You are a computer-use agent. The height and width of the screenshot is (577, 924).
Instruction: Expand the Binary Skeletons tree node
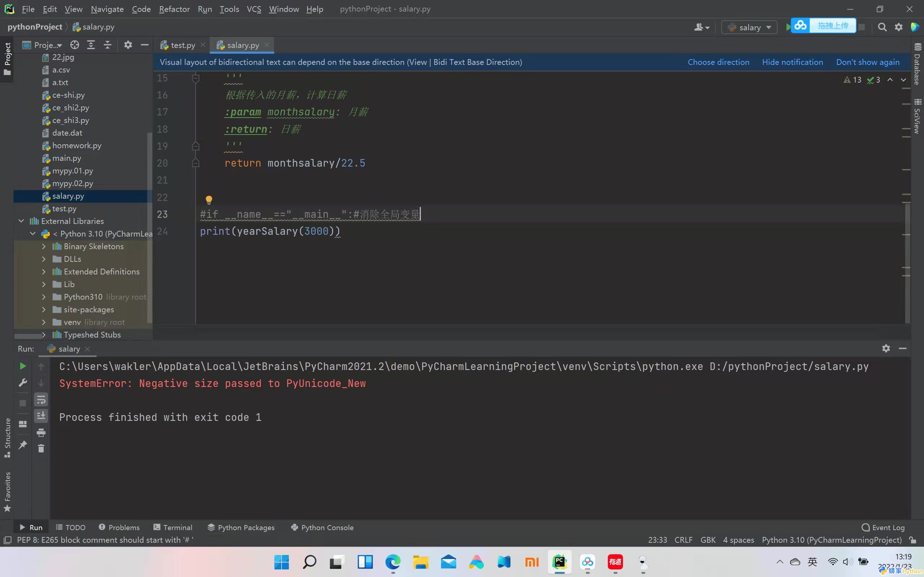pos(44,247)
